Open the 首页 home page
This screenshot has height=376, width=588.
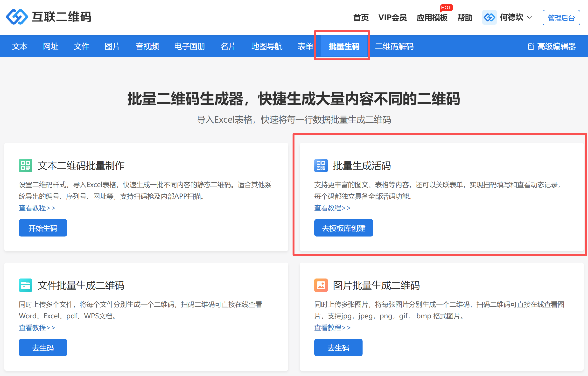point(361,18)
